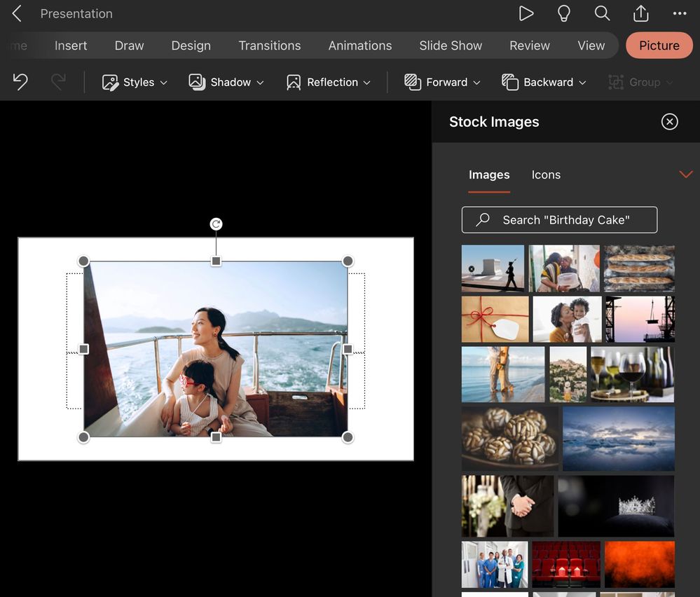Select the hillside village stock image

pos(568,375)
